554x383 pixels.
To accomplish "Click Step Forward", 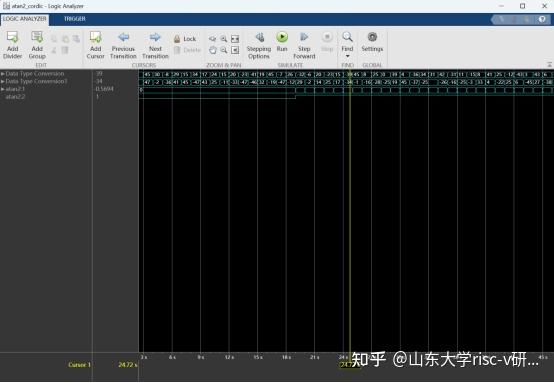I will coord(304,45).
